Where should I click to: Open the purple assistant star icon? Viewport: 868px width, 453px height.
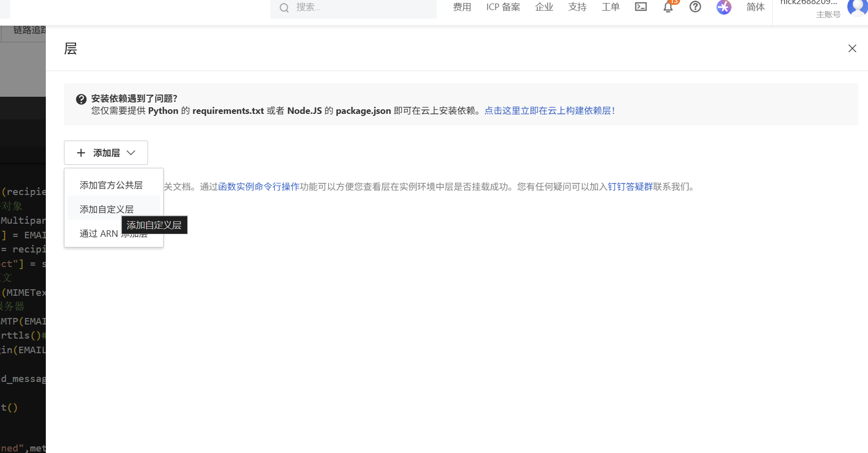[x=724, y=7]
